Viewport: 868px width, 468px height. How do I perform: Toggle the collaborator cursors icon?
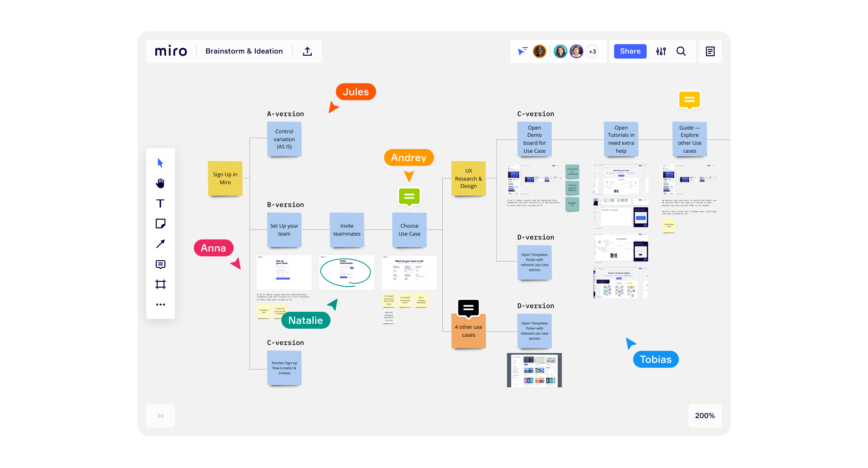click(523, 51)
